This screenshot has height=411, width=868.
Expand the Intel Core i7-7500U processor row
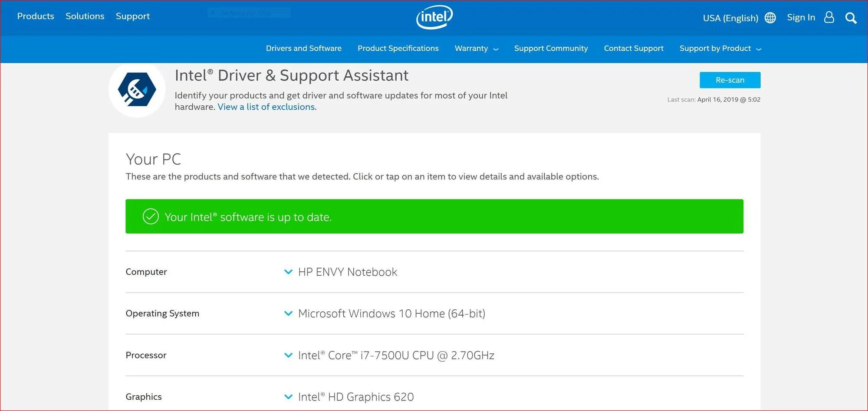click(288, 355)
